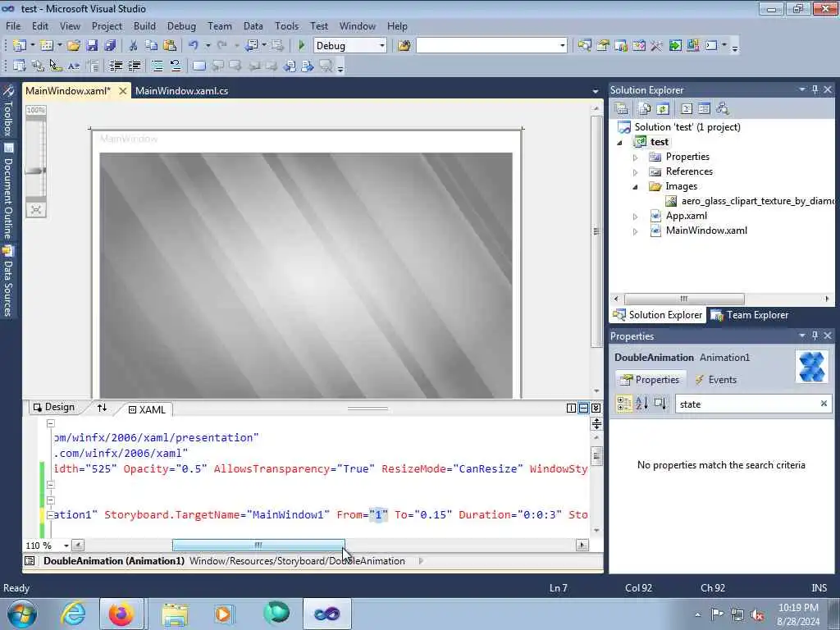Undo the last action with Undo arrow
This screenshot has width=840, height=630.
tap(194, 46)
